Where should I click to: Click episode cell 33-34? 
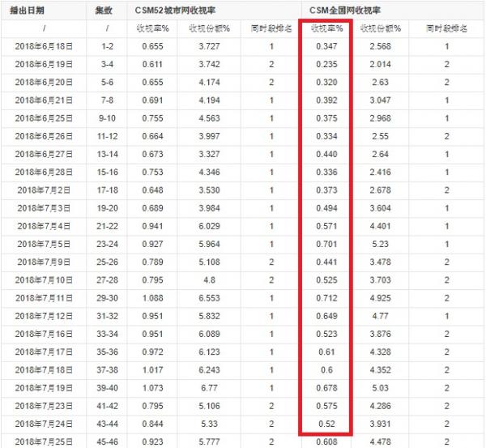tap(107, 335)
